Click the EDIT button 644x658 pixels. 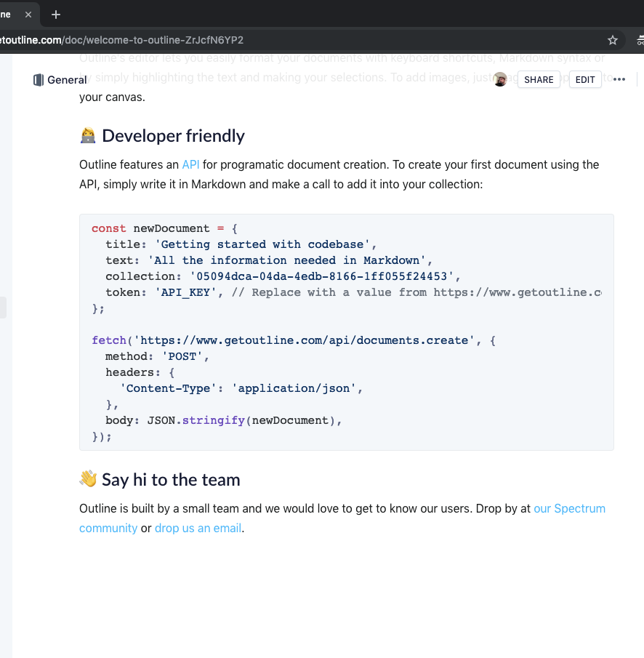tap(585, 80)
